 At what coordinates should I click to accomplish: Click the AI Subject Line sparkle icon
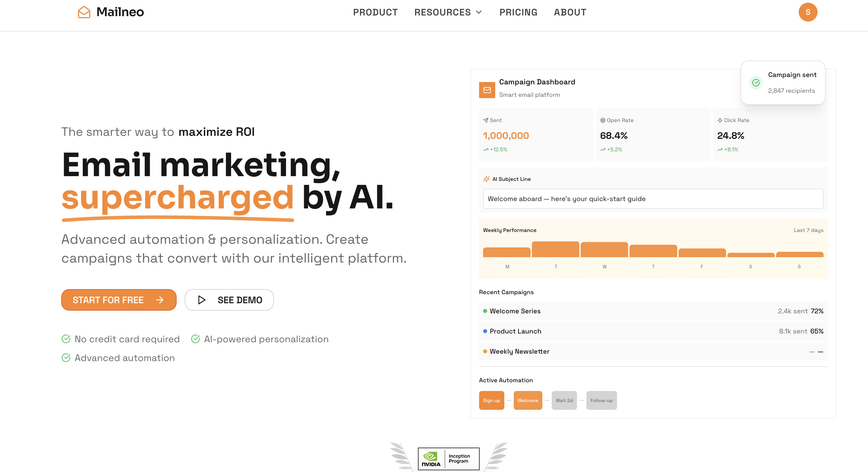[486, 179]
